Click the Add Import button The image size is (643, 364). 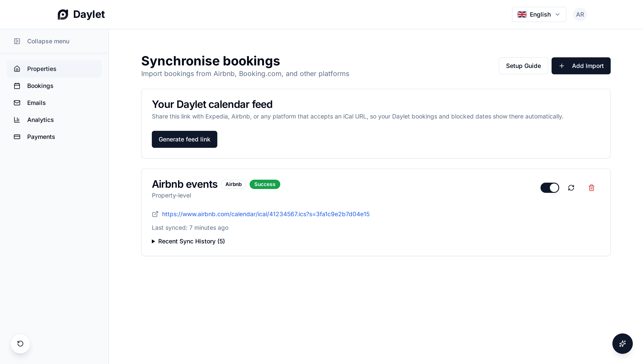tap(581, 66)
